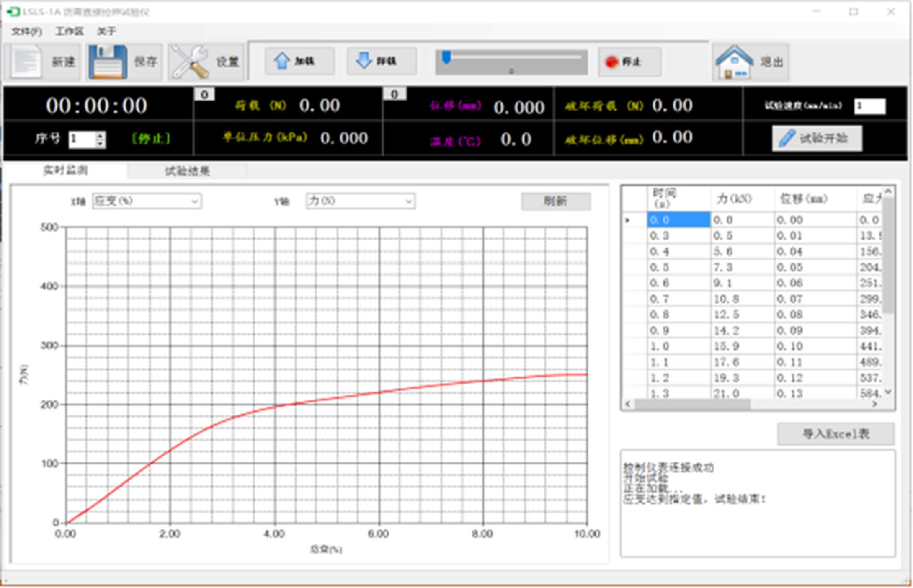
Task: Click the 导入Excel表 button
Action: point(836,434)
